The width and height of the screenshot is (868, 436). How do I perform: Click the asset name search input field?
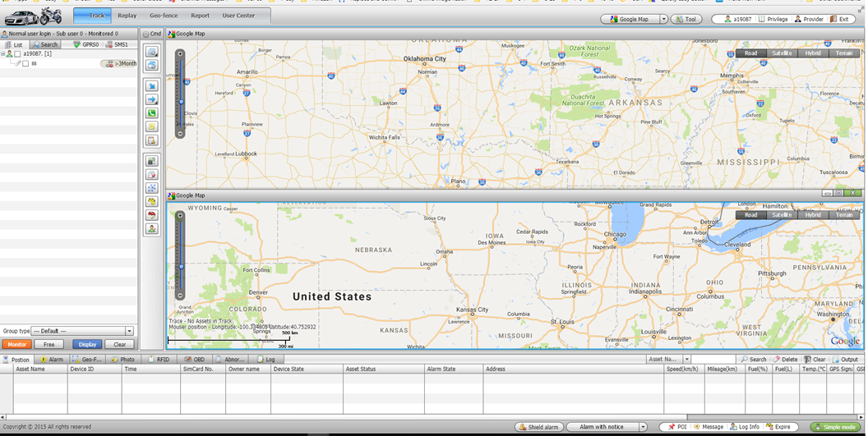click(714, 359)
